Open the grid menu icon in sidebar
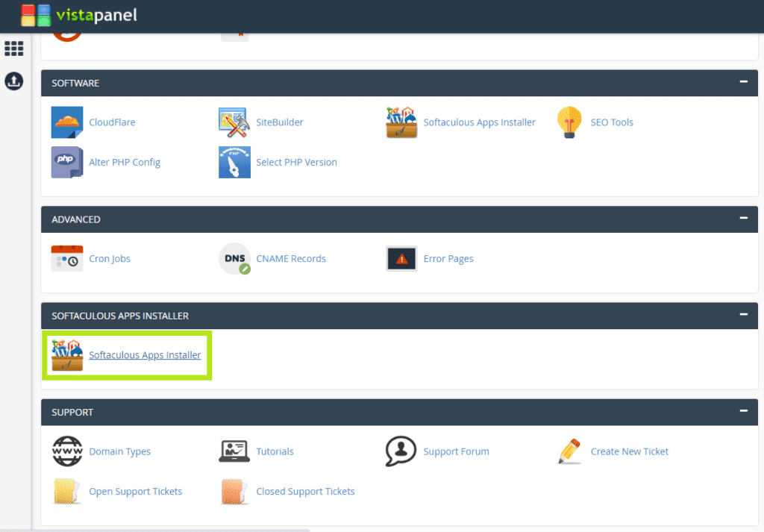Viewport: 764px width, 532px height. (13, 48)
